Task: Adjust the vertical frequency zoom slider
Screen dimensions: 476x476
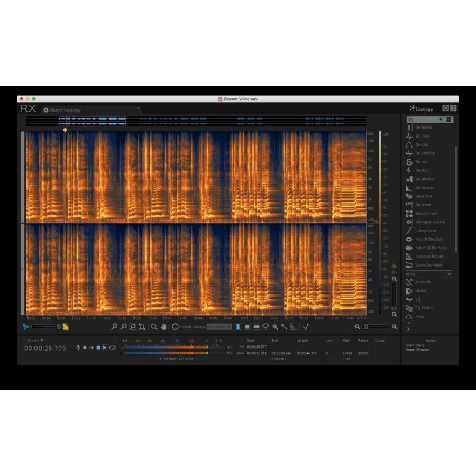Action: click(x=394, y=297)
